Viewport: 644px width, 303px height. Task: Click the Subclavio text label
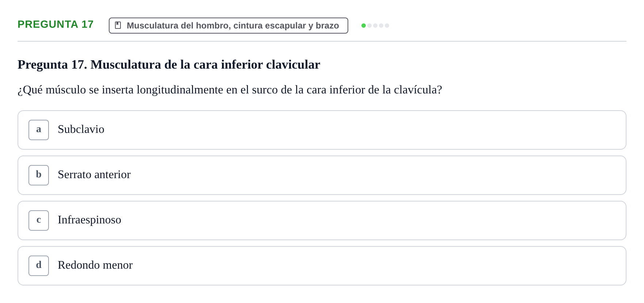pos(81,129)
